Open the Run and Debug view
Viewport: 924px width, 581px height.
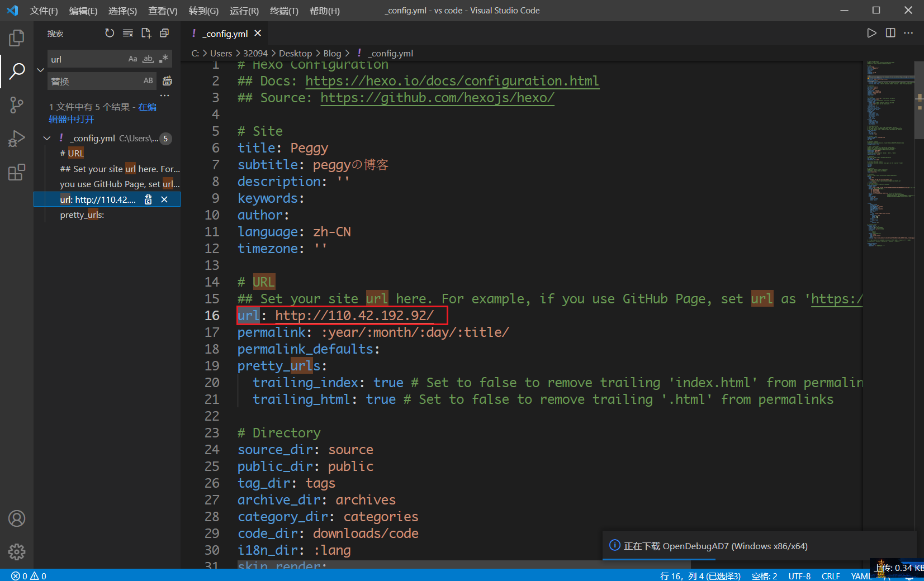(x=17, y=138)
